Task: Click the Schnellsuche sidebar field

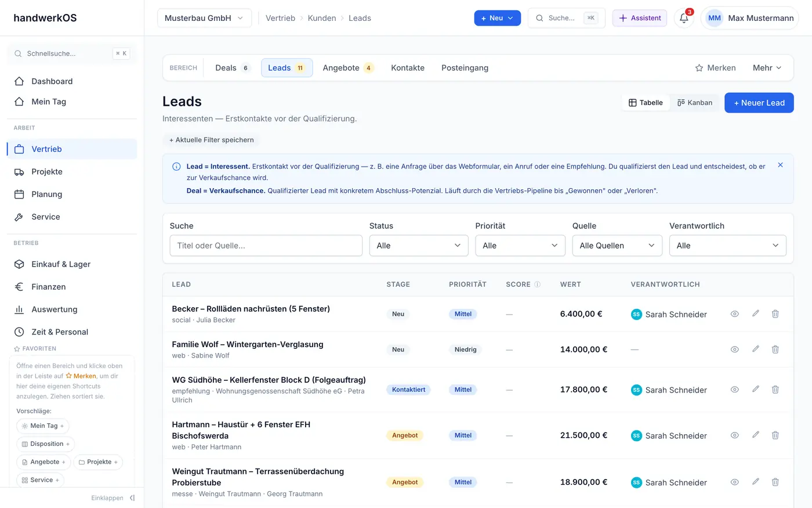Action: click(x=72, y=53)
